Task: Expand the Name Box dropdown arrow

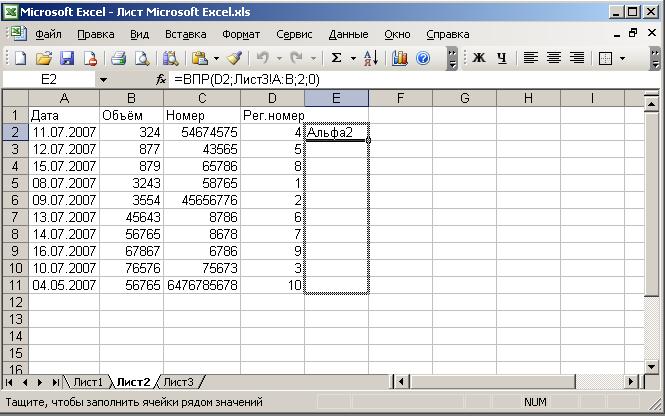Action: [103, 79]
